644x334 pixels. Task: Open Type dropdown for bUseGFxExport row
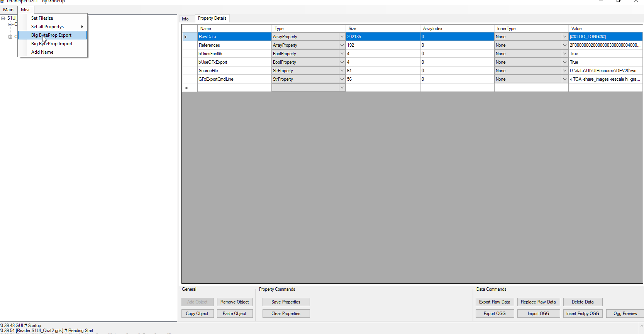click(x=342, y=62)
